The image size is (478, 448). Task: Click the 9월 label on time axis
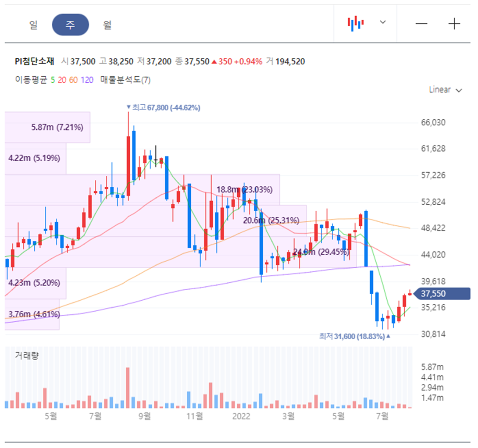point(145,416)
